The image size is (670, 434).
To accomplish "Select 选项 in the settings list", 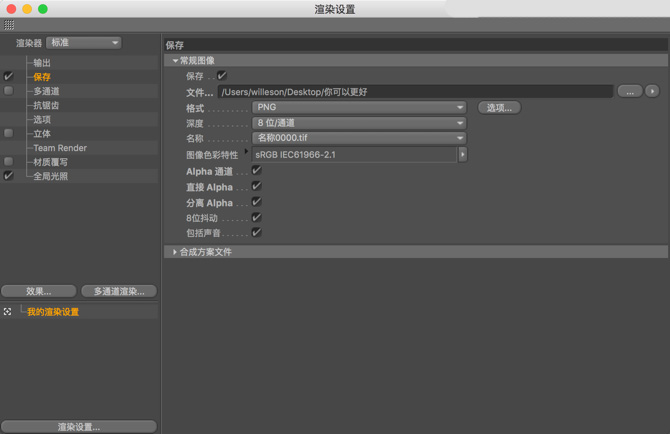I will 42,120.
